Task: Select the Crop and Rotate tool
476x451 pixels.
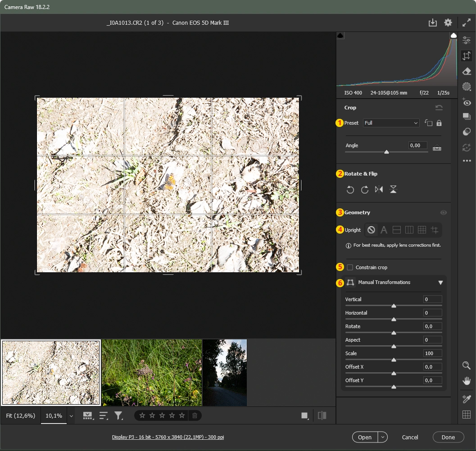Action: 467,55
